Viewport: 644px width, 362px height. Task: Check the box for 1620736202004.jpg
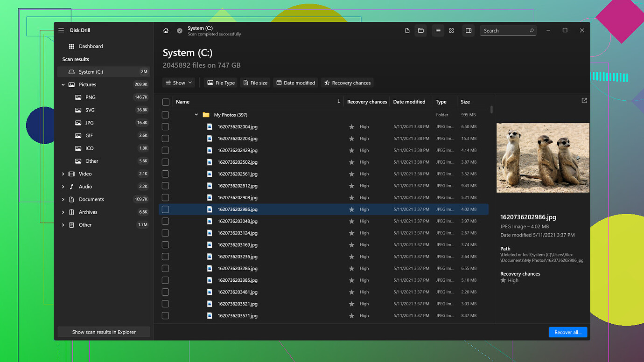tap(165, 127)
